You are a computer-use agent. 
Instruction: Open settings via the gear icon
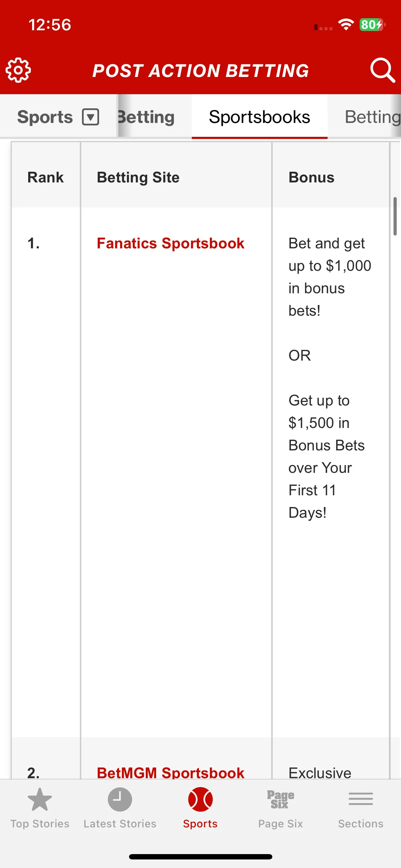[18, 70]
